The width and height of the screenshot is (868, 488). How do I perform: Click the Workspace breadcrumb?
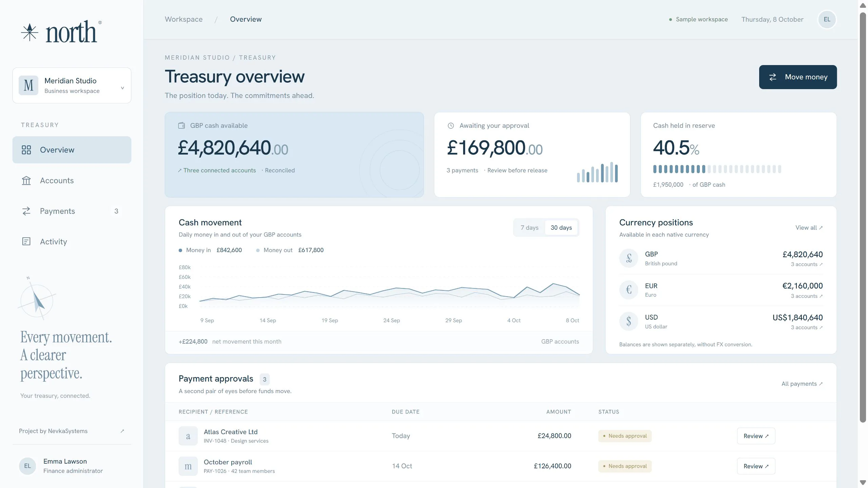point(184,19)
